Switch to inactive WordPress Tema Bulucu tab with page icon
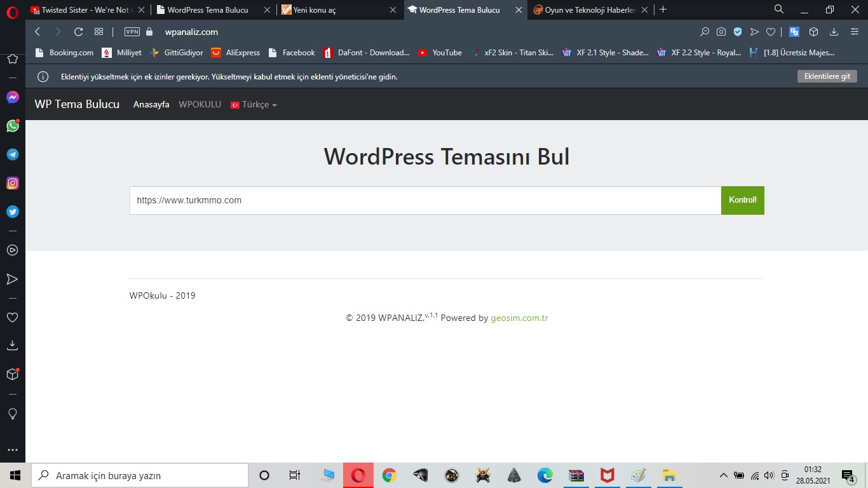This screenshot has height=488, width=868. (214, 10)
